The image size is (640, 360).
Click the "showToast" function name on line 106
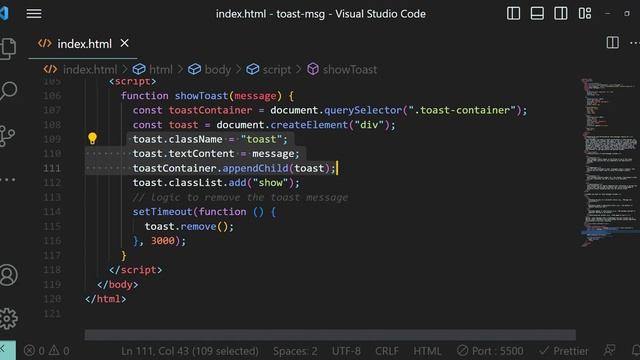201,96
